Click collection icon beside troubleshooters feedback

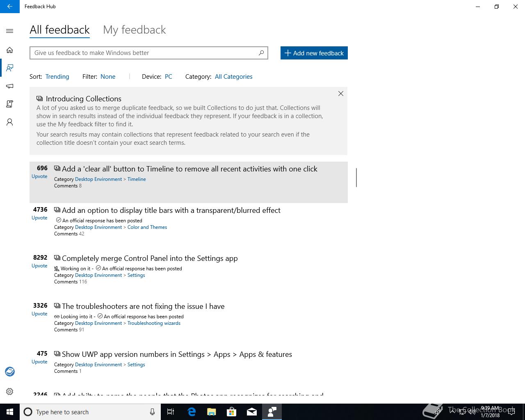pyautogui.click(x=57, y=306)
